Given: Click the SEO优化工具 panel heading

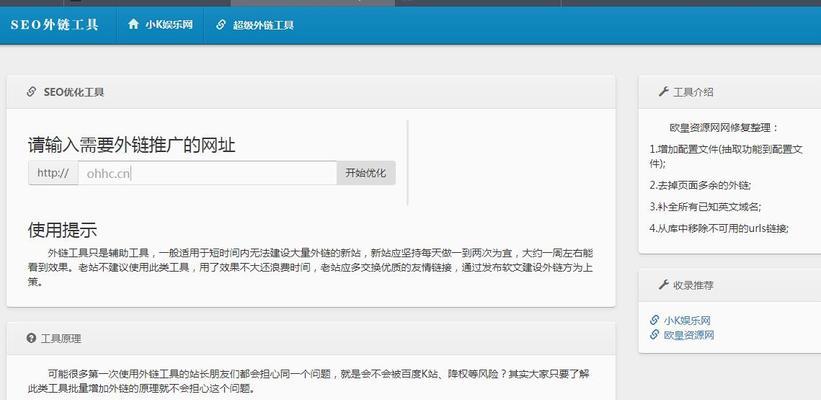Looking at the screenshot, I should coord(74,92).
